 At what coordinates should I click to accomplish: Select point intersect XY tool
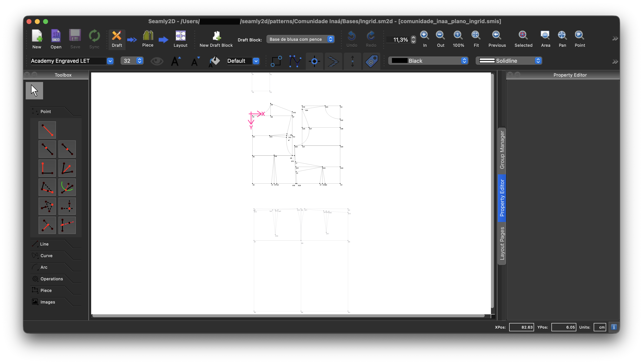click(67, 206)
